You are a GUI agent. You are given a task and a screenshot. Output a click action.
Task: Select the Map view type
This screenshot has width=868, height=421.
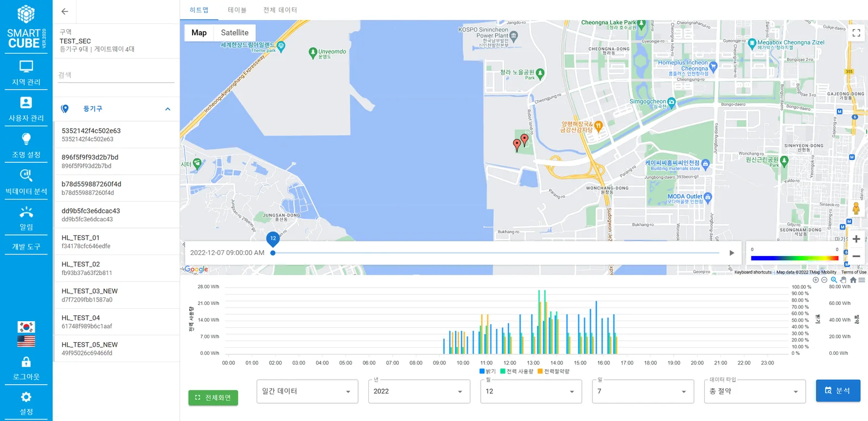click(199, 33)
